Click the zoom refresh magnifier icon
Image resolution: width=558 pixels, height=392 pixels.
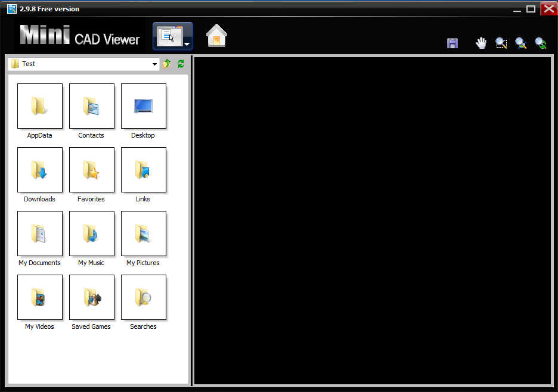coord(541,43)
